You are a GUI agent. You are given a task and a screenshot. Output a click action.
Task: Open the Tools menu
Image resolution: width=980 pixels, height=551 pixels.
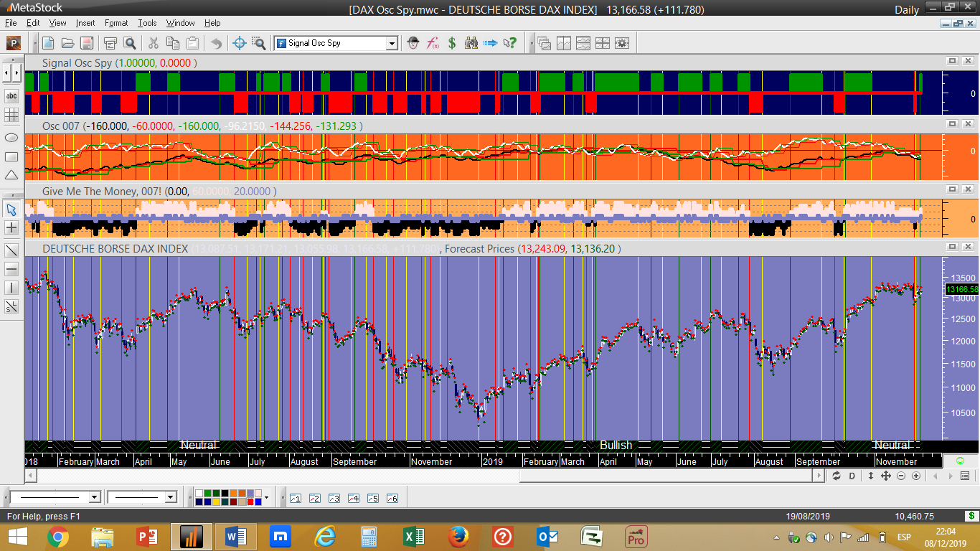tap(147, 23)
